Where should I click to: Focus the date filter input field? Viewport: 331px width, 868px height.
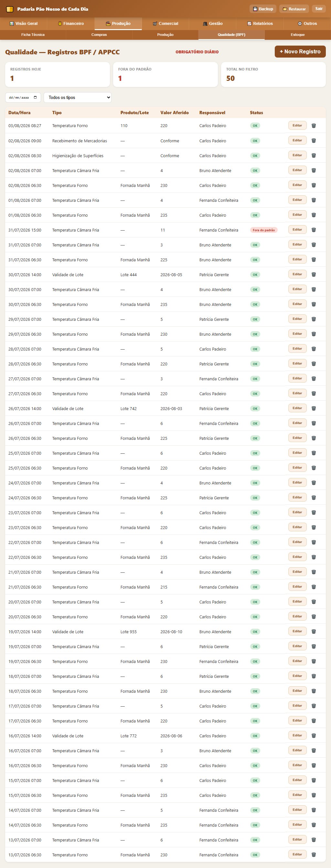[23, 97]
